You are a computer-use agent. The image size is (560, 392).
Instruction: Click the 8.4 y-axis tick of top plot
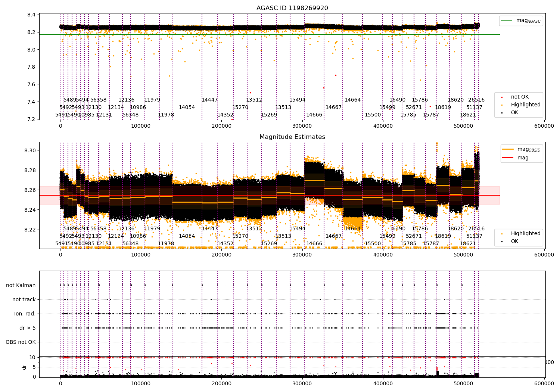click(x=32, y=15)
